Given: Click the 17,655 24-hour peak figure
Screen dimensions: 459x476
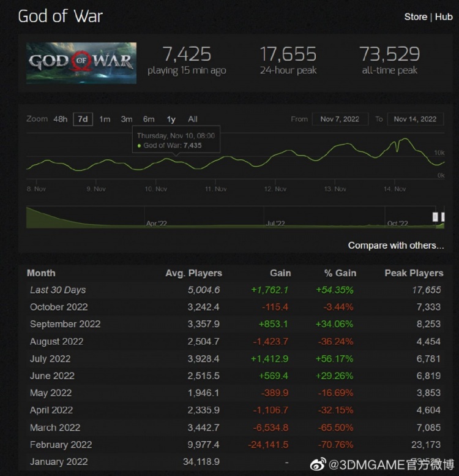Looking at the screenshot, I should pyautogui.click(x=288, y=54).
